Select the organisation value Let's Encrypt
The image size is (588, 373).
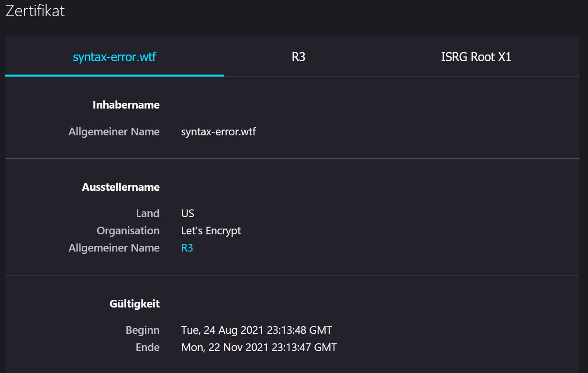(x=211, y=230)
